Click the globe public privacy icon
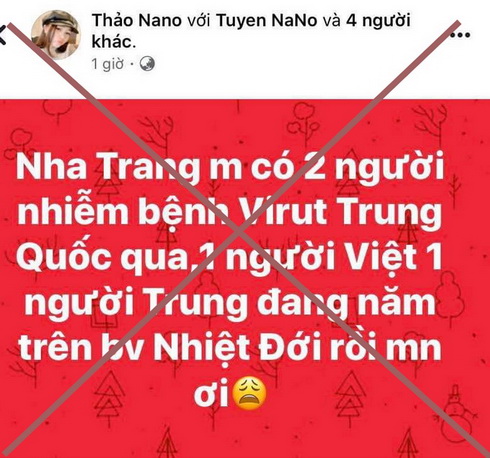This screenshot has height=458, width=490. pyautogui.click(x=147, y=64)
